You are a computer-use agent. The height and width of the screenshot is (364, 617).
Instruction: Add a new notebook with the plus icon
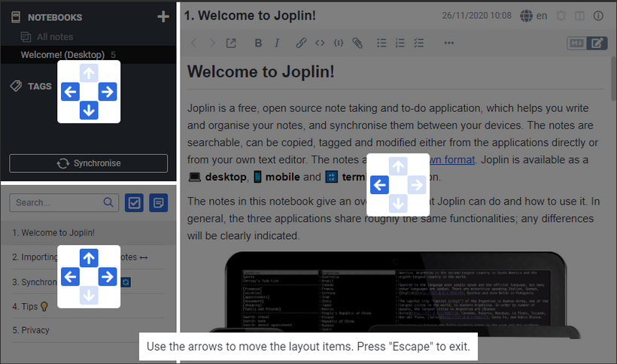[163, 17]
